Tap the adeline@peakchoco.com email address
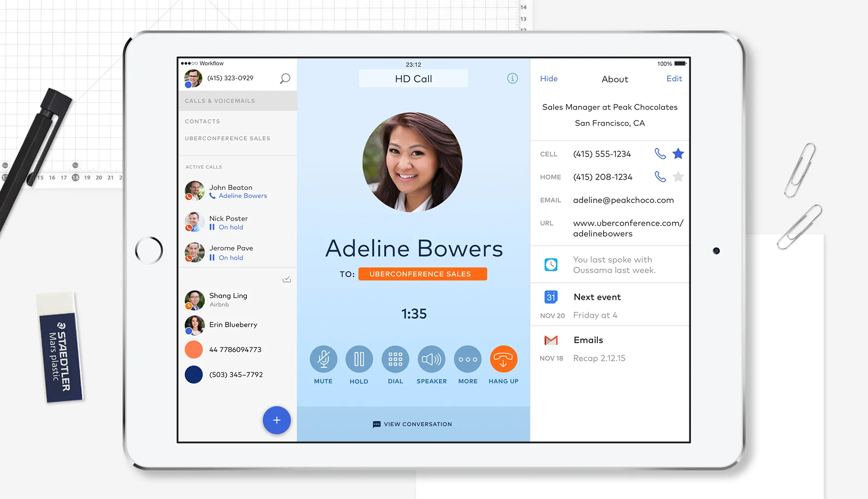 623,200
